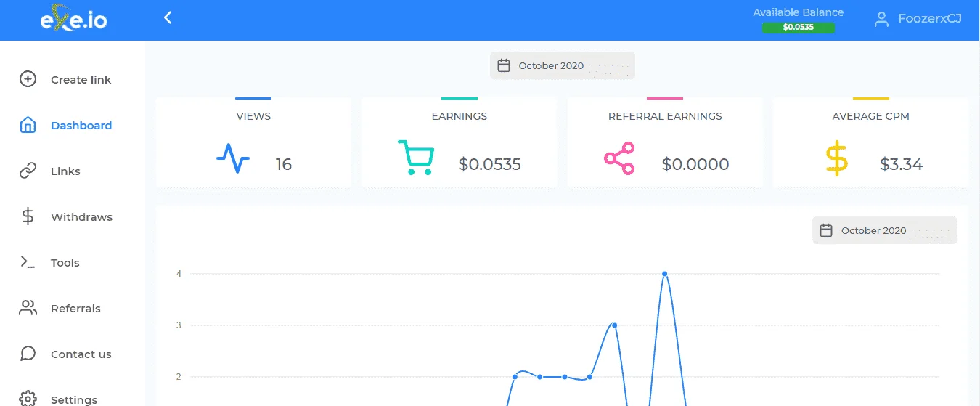Viewport: 980px width, 406px height.
Task: Click the Average CPM dollar icon
Action: (837, 159)
